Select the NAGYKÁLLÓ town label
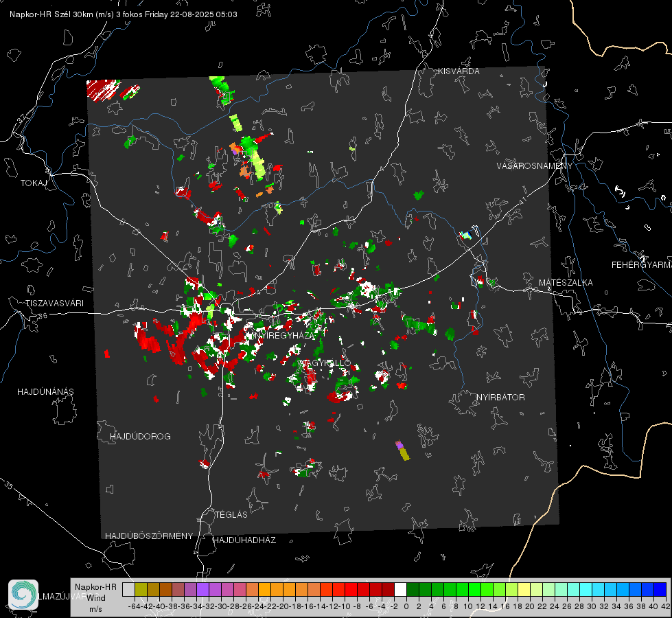672x618 pixels. (x=326, y=363)
